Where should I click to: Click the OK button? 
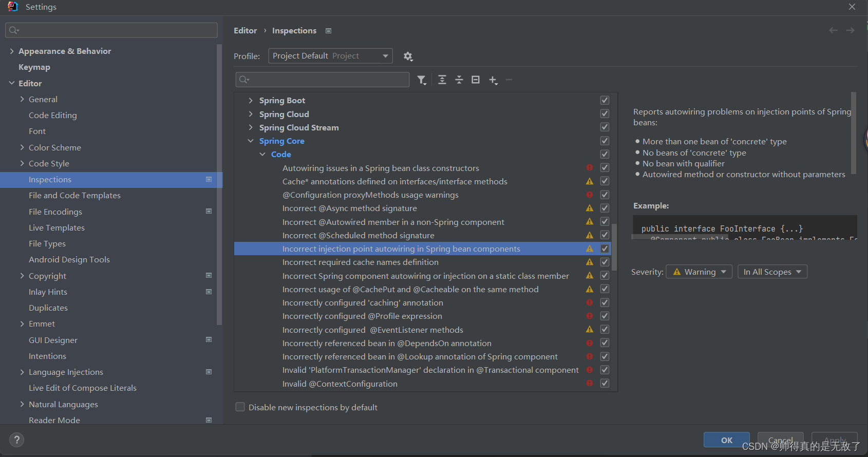[x=726, y=440]
